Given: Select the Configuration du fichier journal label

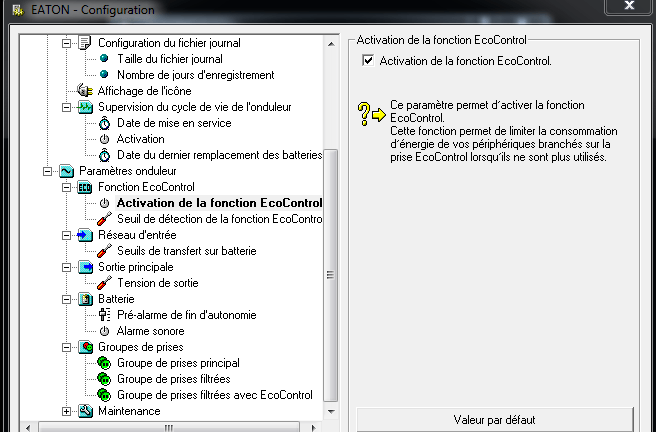Looking at the screenshot, I should click(x=169, y=43).
